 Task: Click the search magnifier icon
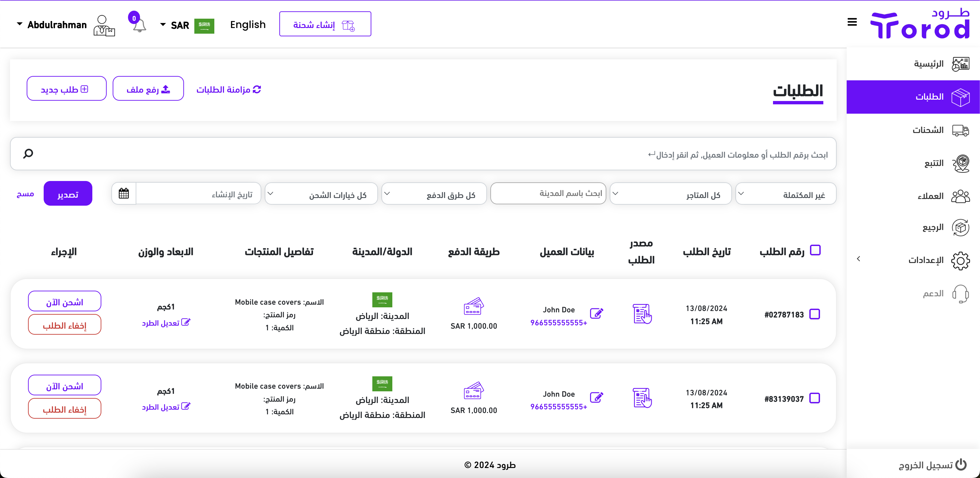click(28, 153)
